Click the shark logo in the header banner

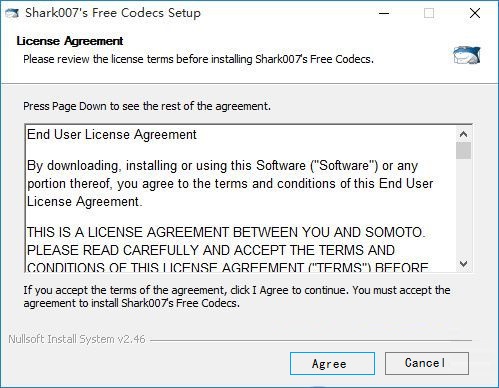pyautogui.click(x=467, y=55)
